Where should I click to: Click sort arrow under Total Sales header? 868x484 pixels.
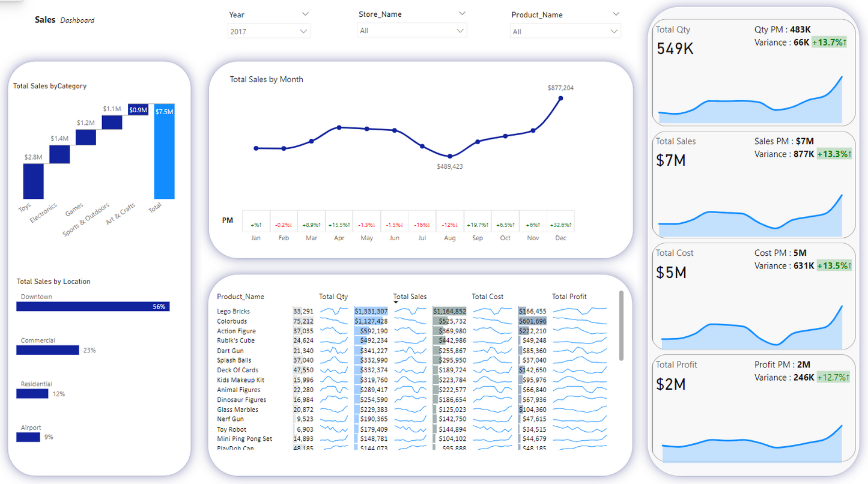coord(396,302)
